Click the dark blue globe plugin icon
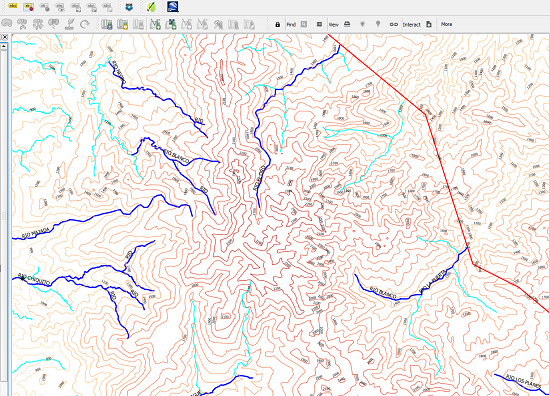Image resolution: width=550 pixels, height=396 pixels. pos(173,6)
